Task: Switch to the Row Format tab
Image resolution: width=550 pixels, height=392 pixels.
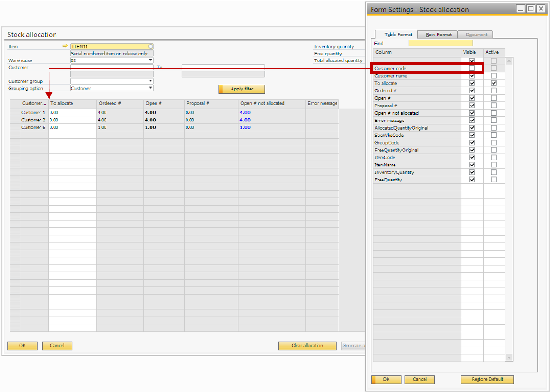Action: [439, 35]
